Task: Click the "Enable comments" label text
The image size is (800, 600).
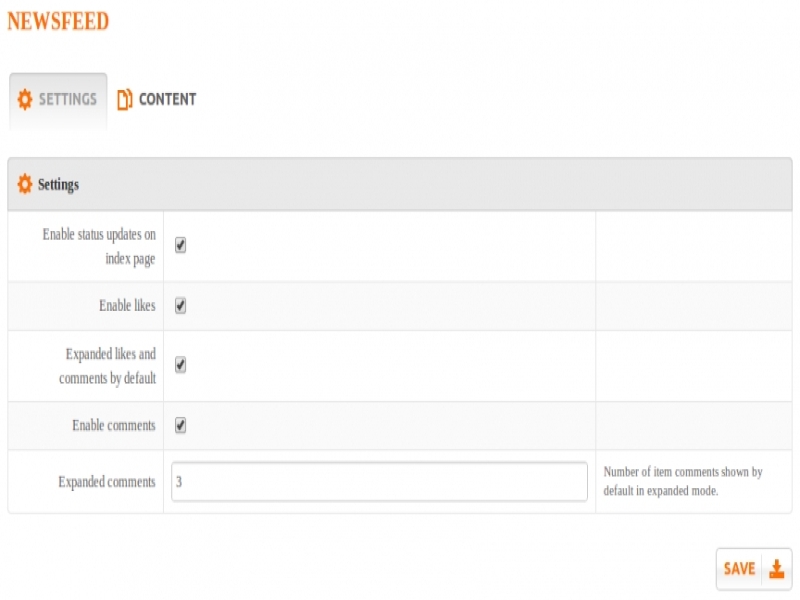Action: (x=114, y=426)
